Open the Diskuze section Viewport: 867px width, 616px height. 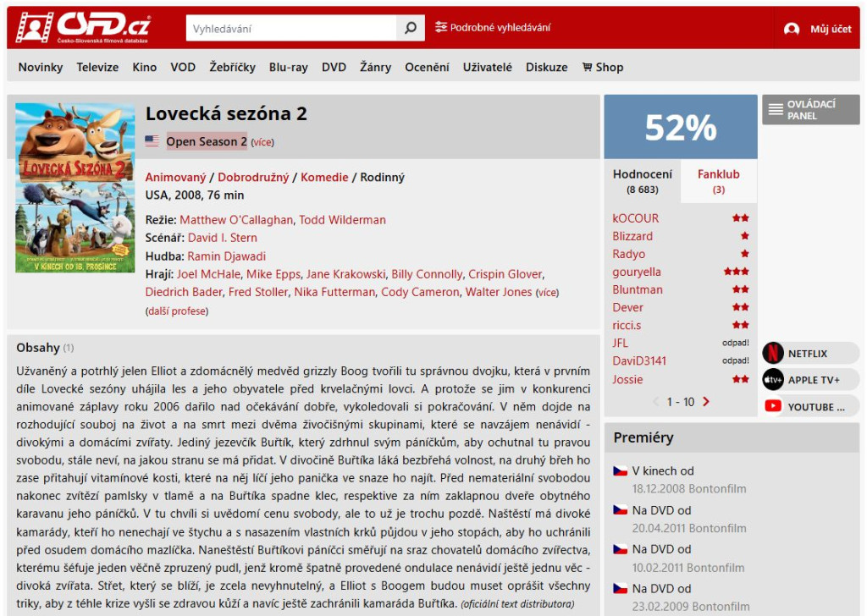(x=546, y=68)
